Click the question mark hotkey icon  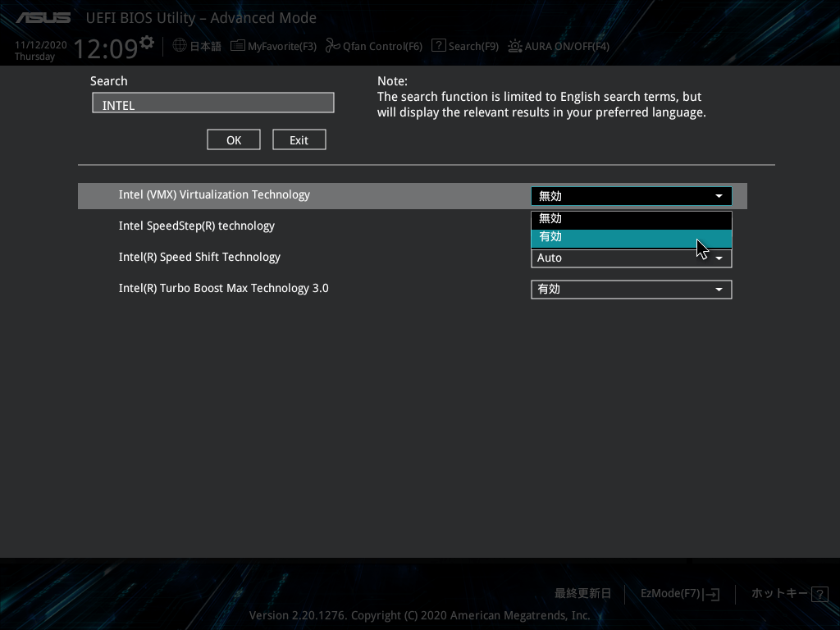coord(819,594)
